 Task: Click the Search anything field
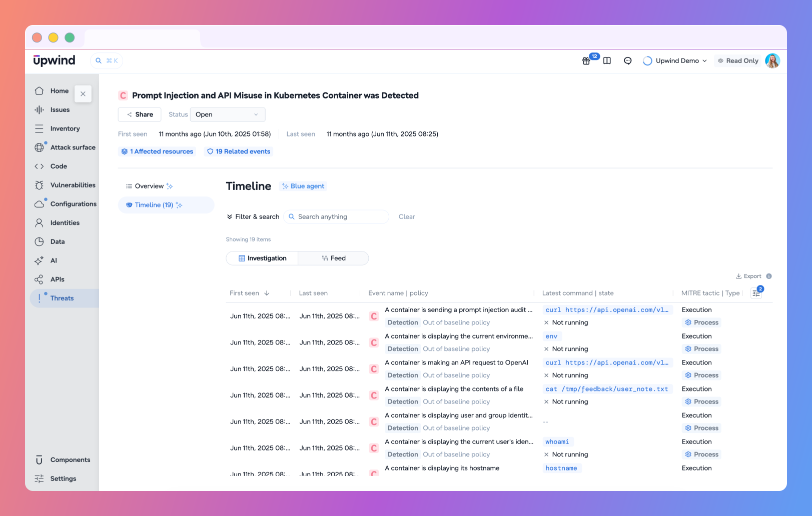336,216
